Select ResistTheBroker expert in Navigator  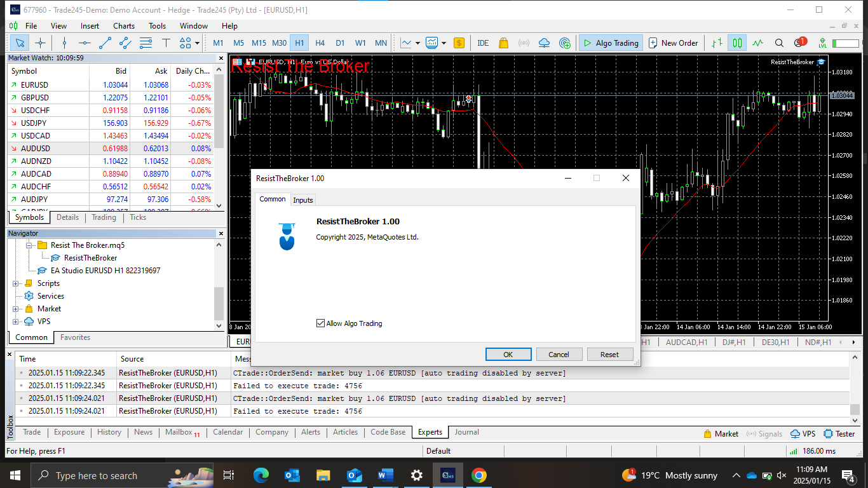90,258
